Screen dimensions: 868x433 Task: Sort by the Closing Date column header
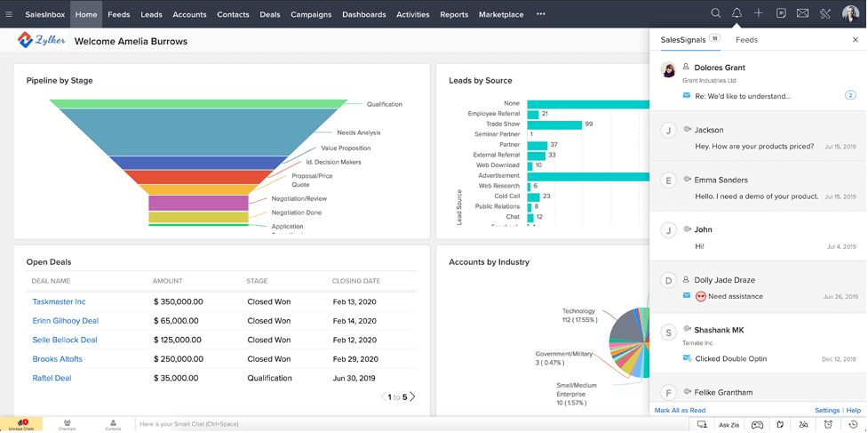click(x=356, y=281)
